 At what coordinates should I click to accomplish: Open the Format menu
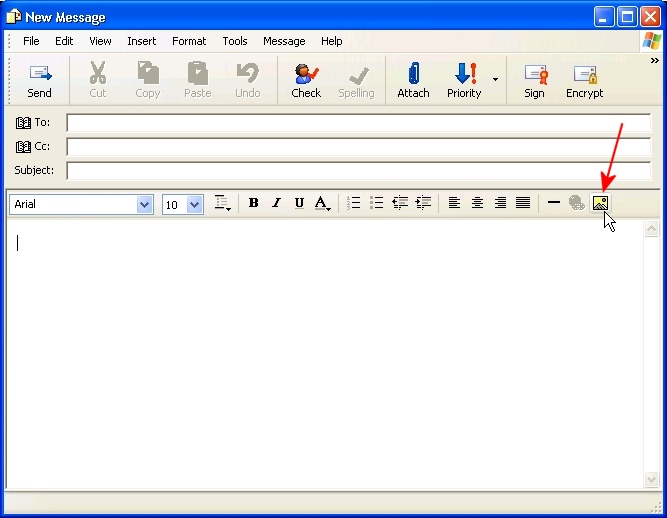(189, 41)
